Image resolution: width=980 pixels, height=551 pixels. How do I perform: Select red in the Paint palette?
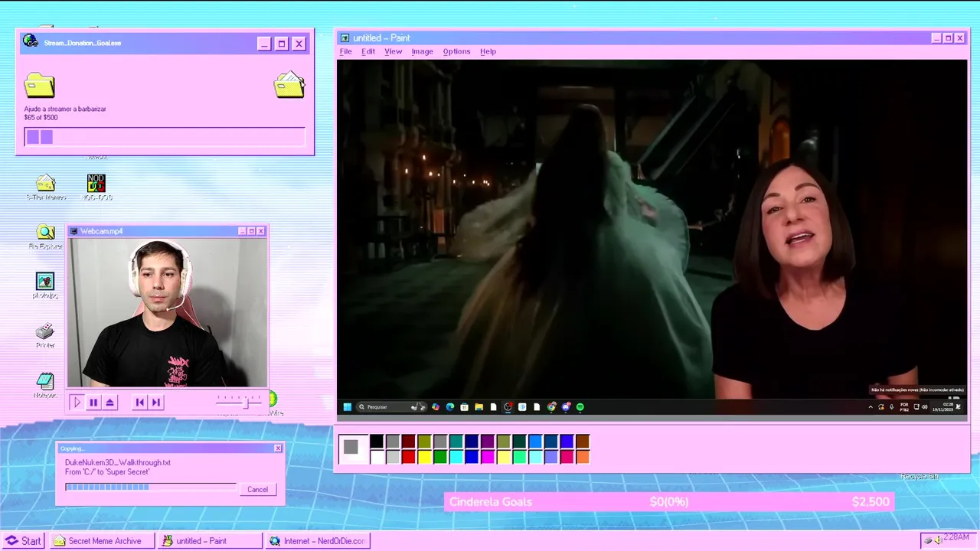tap(408, 457)
